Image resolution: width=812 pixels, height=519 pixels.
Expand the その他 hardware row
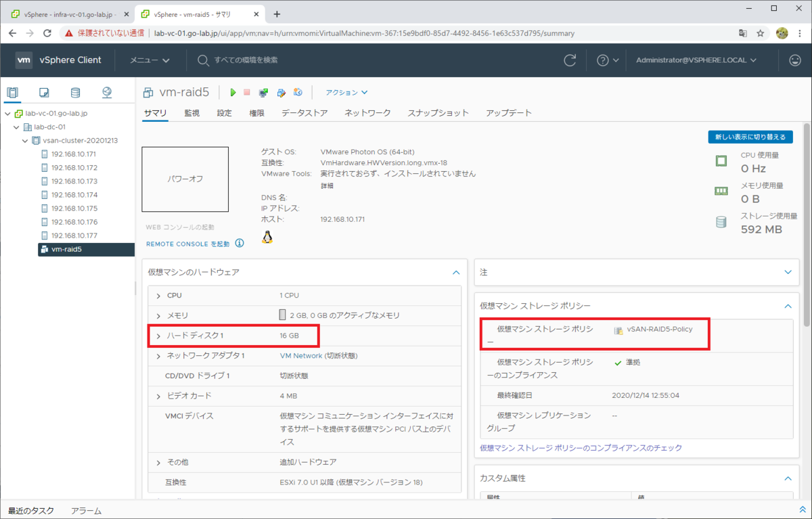tap(158, 462)
